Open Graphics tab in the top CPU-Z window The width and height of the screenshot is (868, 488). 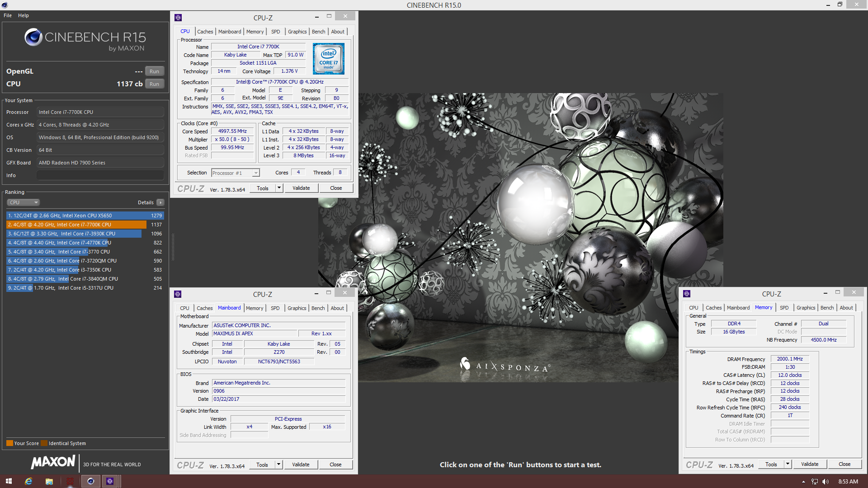click(x=297, y=32)
